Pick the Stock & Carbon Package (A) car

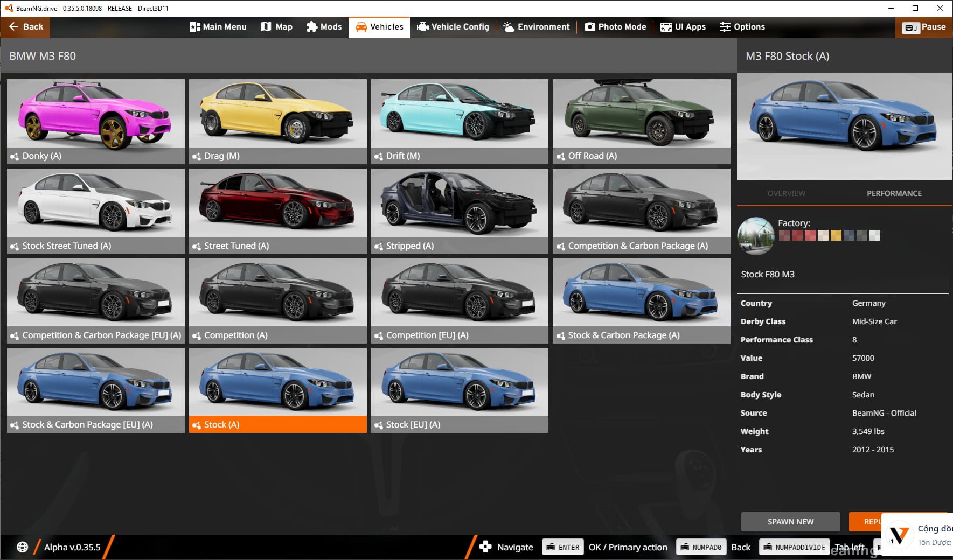(x=642, y=300)
